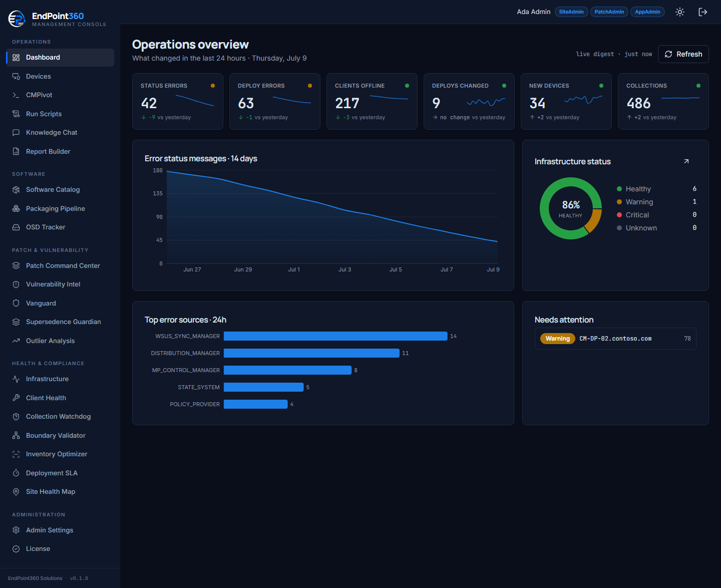The image size is (721, 588).
Task: Click the Inventory Optimizer scan icon
Action: pyautogui.click(x=16, y=454)
